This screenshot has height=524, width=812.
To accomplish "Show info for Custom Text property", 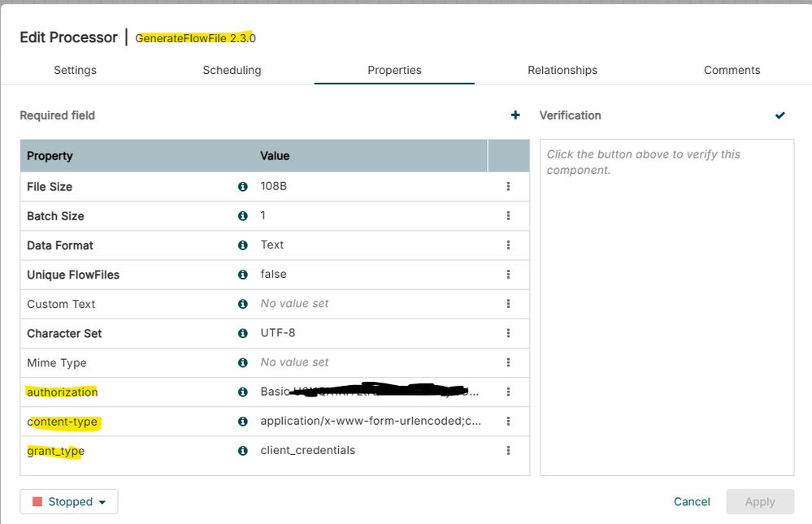I will [242, 304].
